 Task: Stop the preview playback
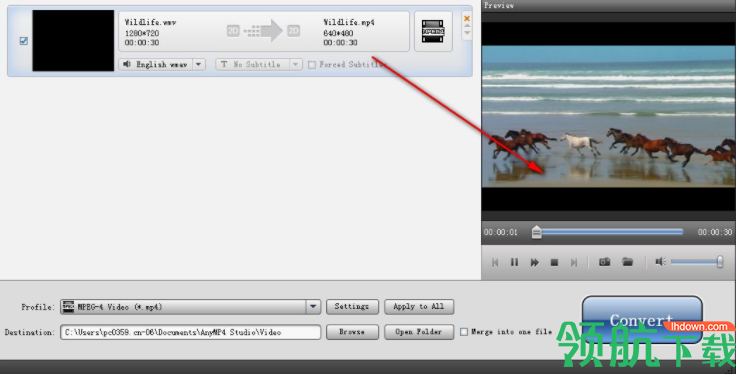[554, 262]
